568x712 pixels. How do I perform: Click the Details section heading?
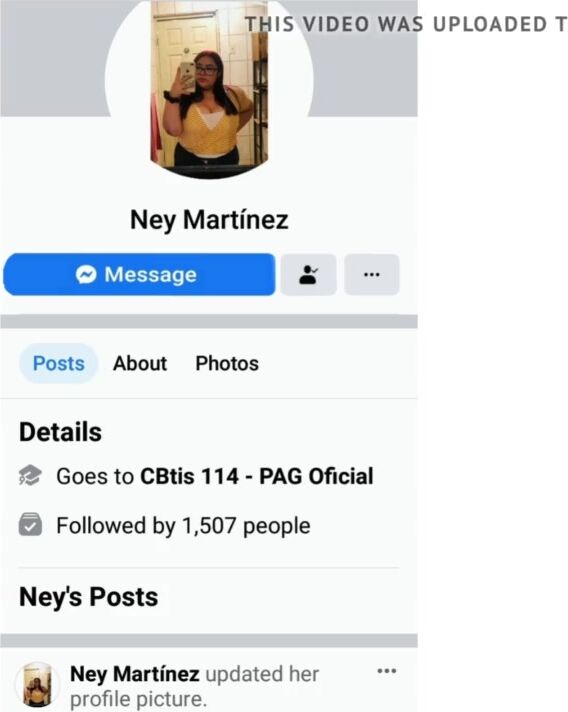point(60,431)
